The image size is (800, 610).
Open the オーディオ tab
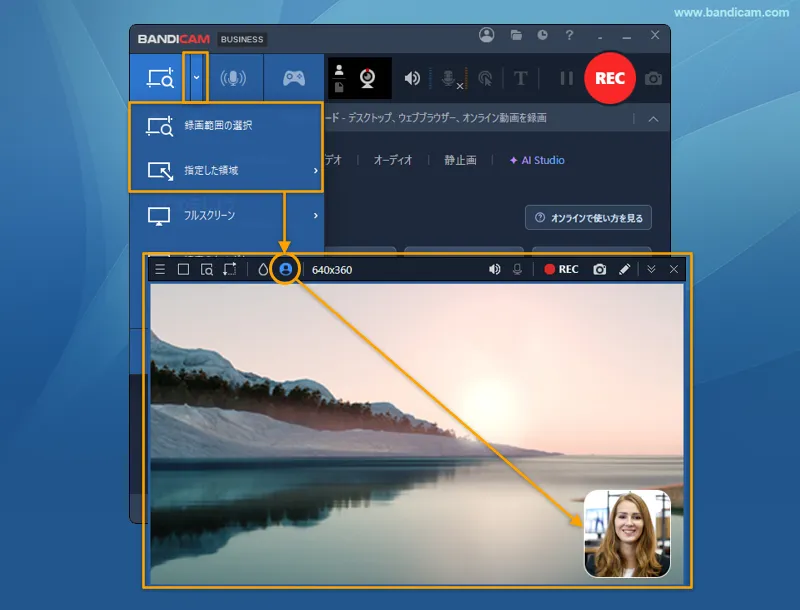(393, 160)
